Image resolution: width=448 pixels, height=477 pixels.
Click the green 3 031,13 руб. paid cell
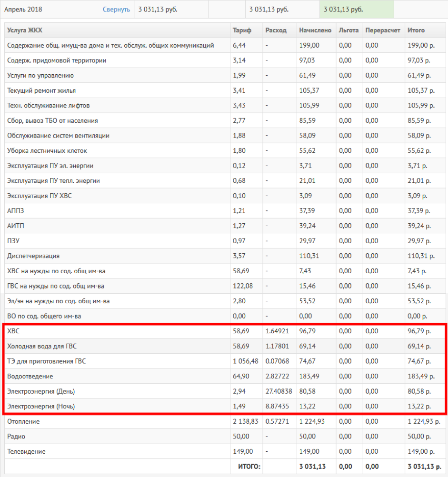coord(357,10)
